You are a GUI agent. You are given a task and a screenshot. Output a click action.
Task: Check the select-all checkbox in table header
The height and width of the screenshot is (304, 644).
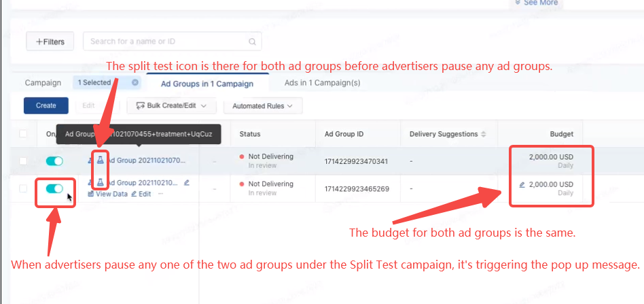(24, 134)
